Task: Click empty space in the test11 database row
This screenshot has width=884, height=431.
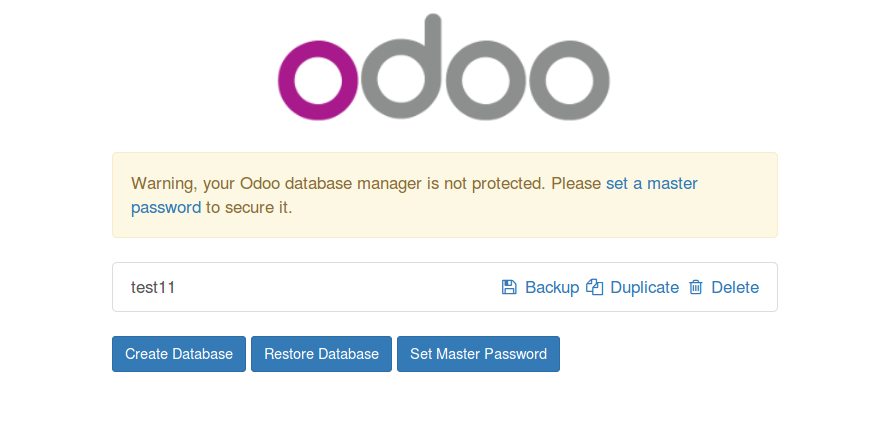Action: pos(338,287)
